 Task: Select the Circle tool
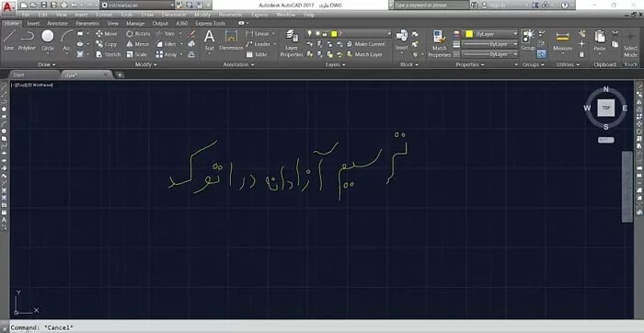coord(48,40)
